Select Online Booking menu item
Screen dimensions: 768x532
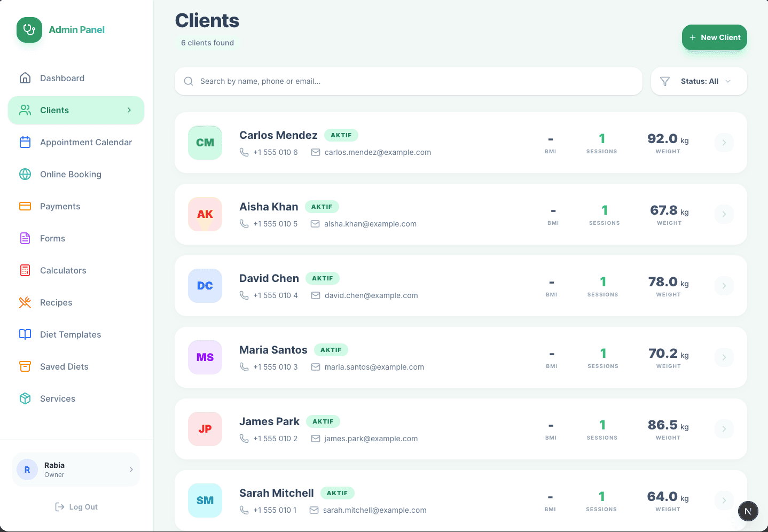[x=76, y=174]
